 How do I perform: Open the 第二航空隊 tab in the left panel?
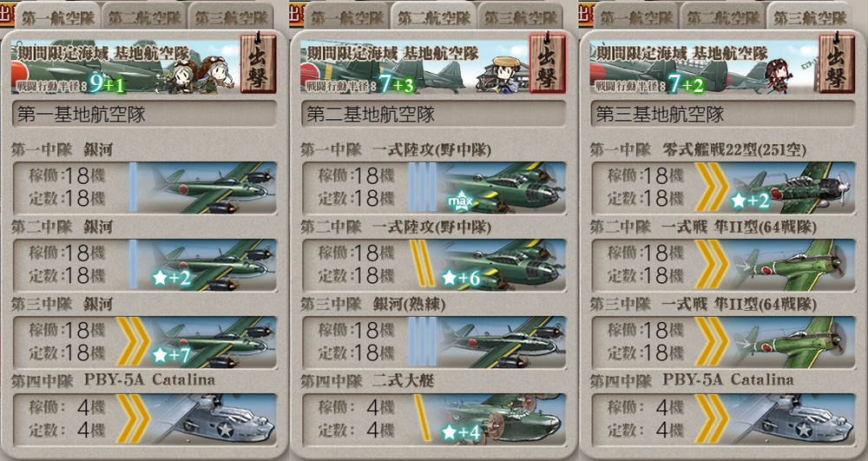click(x=144, y=16)
